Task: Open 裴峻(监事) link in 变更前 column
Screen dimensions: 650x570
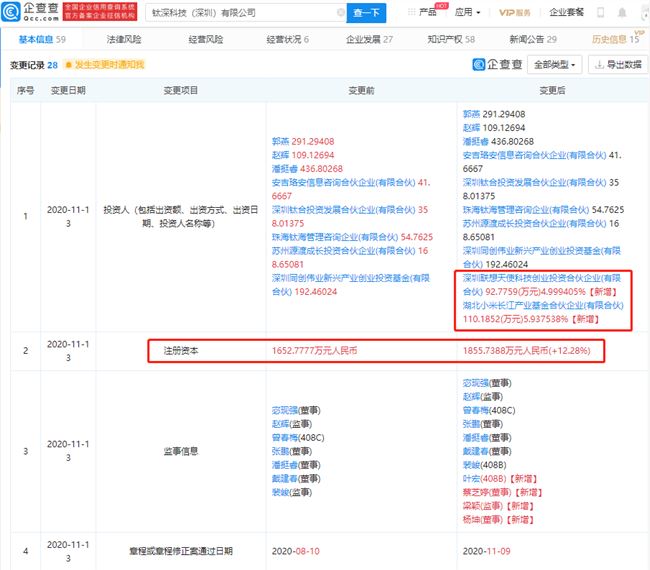Action: pos(280,493)
